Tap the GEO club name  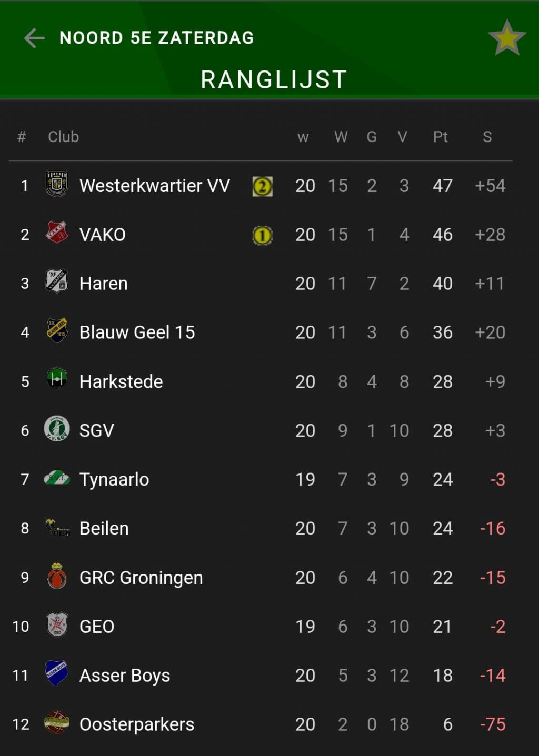(x=97, y=627)
